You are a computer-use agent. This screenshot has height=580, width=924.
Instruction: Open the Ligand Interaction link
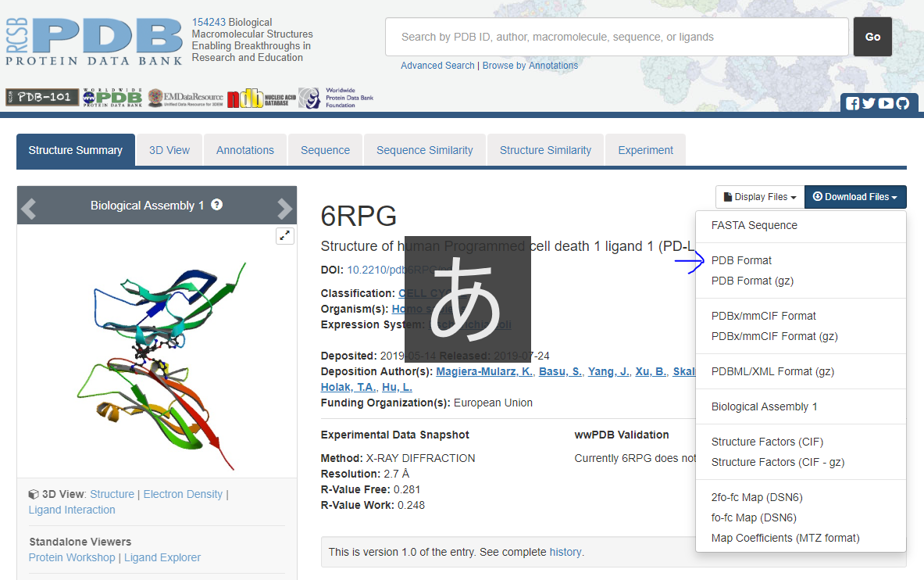pyautogui.click(x=72, y=510)
